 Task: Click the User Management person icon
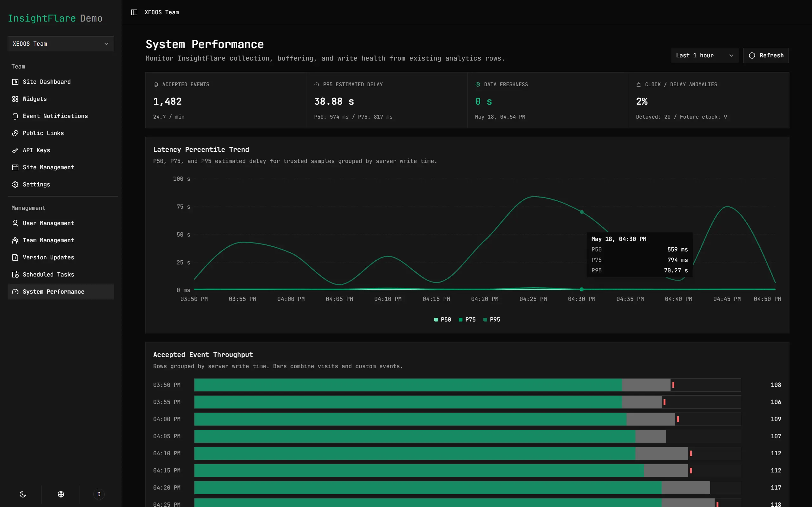point(15,223)
